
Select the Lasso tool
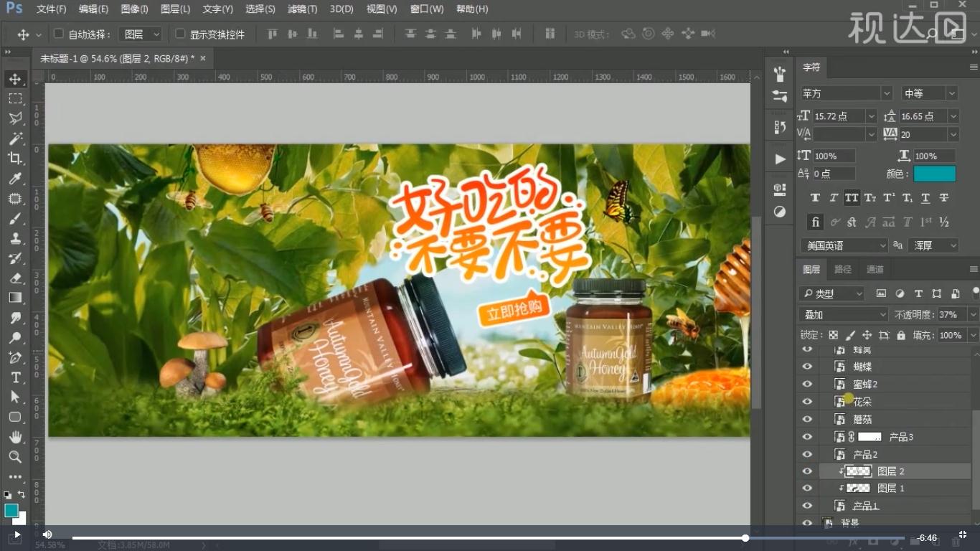pos(16,119)
